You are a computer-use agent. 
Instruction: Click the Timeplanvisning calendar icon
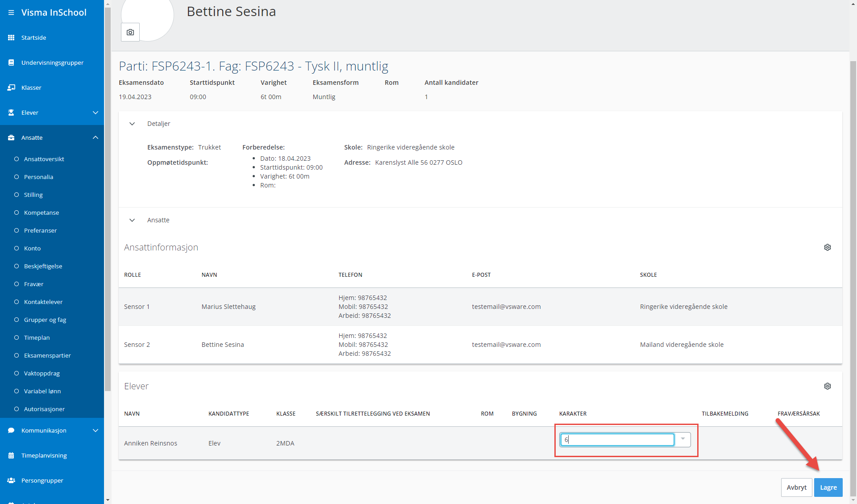coord(11,455)
